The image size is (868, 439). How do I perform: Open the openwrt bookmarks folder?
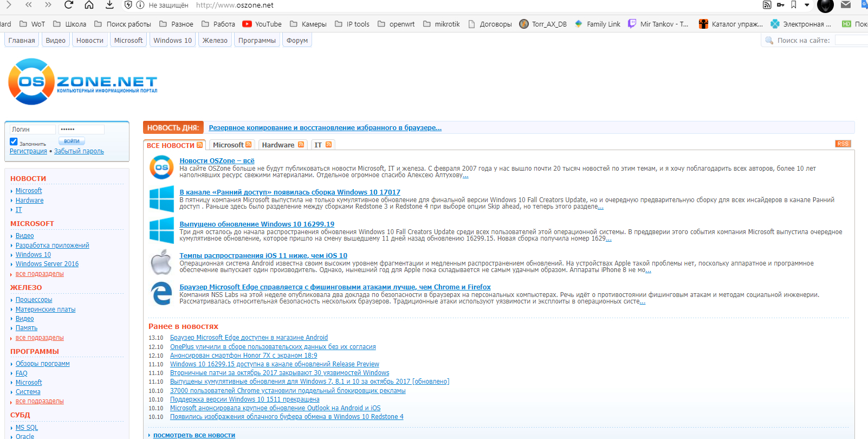coord(396,24)
